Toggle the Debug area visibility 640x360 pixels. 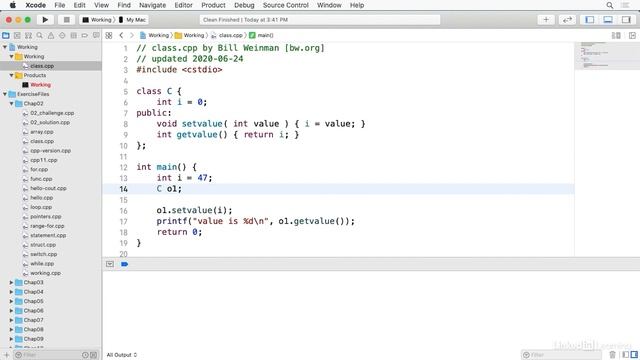tap(608, 20)
